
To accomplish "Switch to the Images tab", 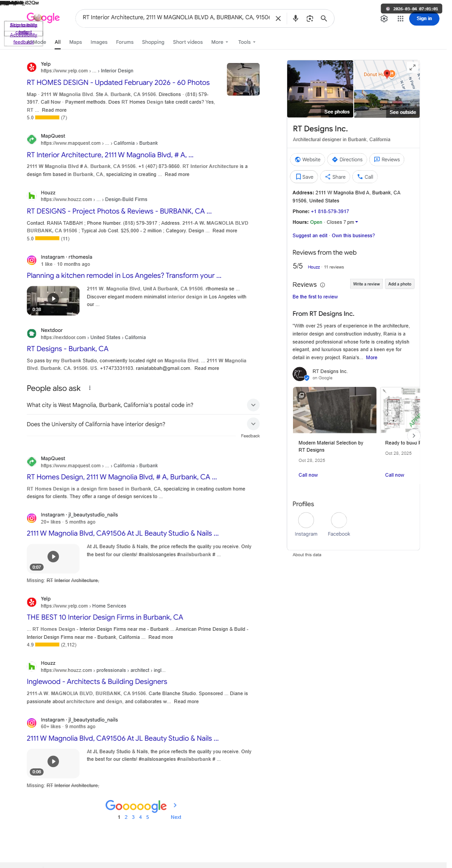I will click(99, 42).
